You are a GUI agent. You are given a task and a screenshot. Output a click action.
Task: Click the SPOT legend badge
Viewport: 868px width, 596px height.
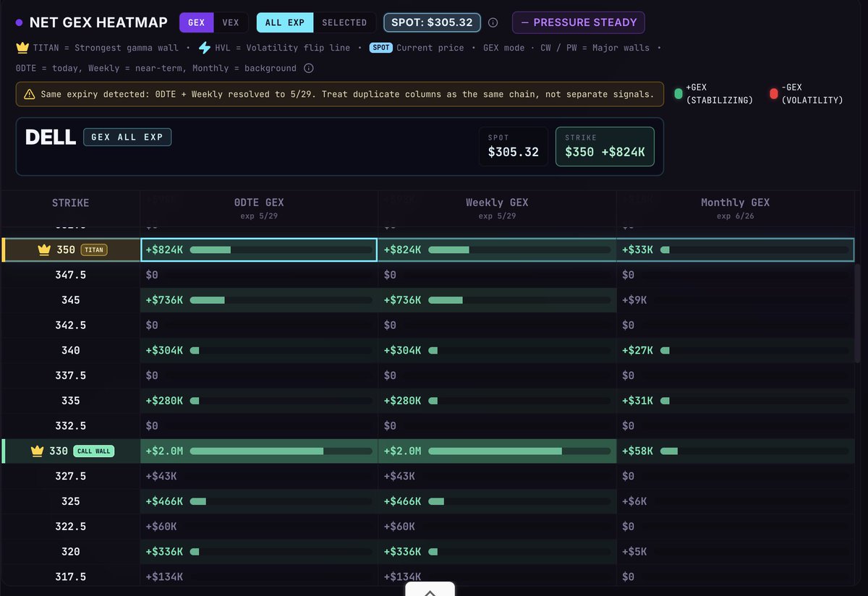point(381,48)
